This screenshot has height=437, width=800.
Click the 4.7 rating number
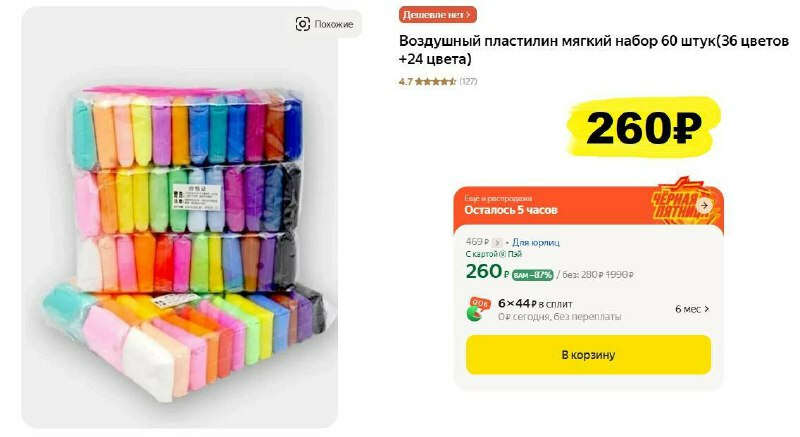coord(406,82)
